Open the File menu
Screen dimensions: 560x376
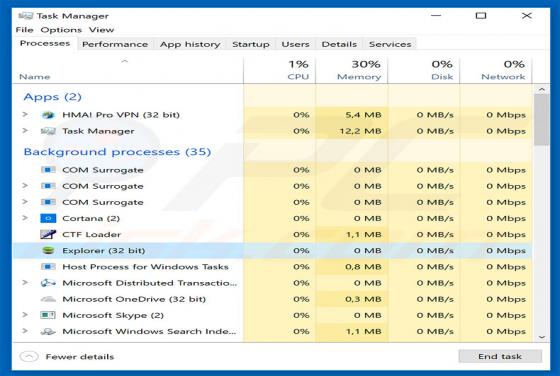click(x=24, y=30)
